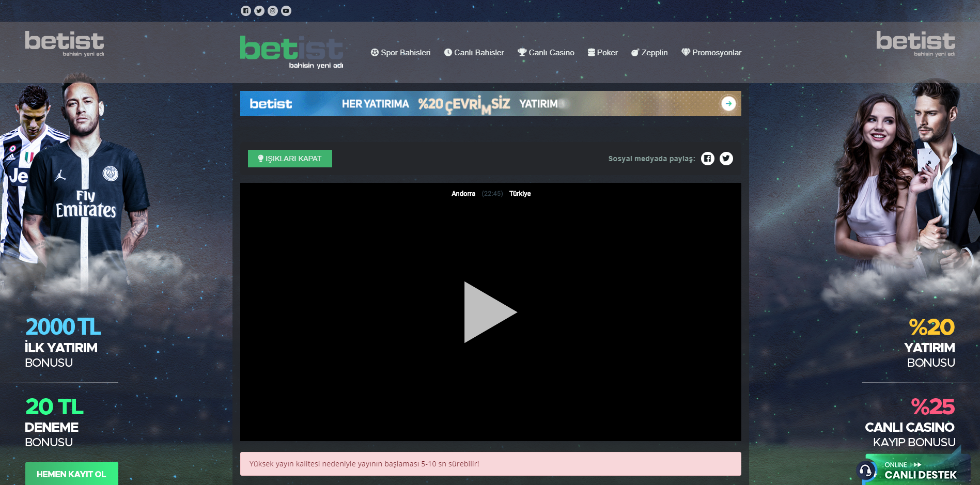Open Promosyonlar menu item
Viewport: 980px width, 485px height.
click(x=711, y=53)
